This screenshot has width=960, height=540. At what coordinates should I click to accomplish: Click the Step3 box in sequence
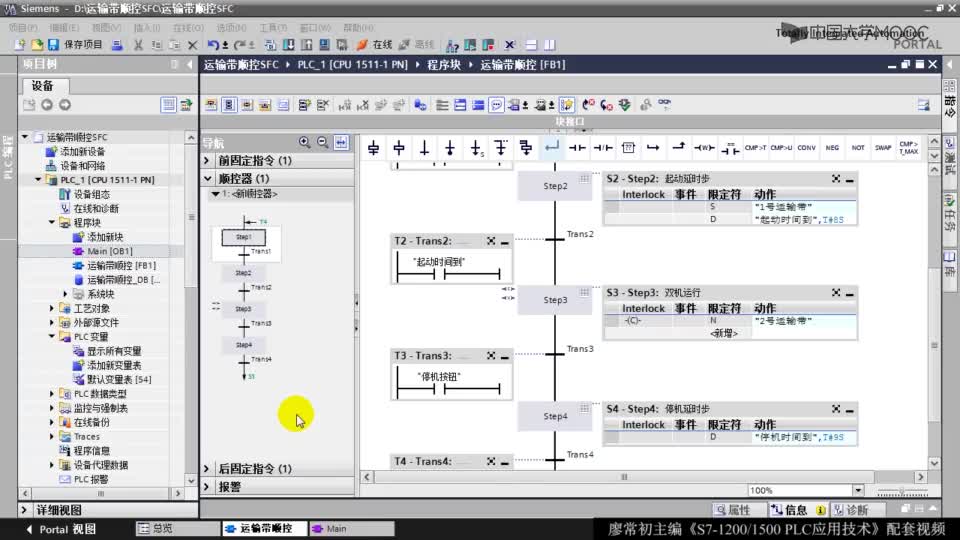coord(555,300)
